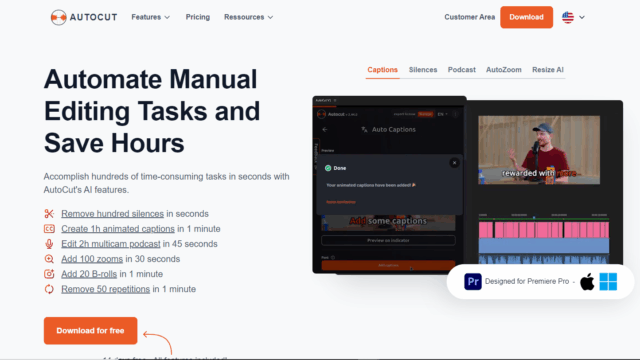This screenshot has height=360, width=640.
Task: Click the repeat arrows icon beside Remove 50 repetitions
Action: coord(49,289)
